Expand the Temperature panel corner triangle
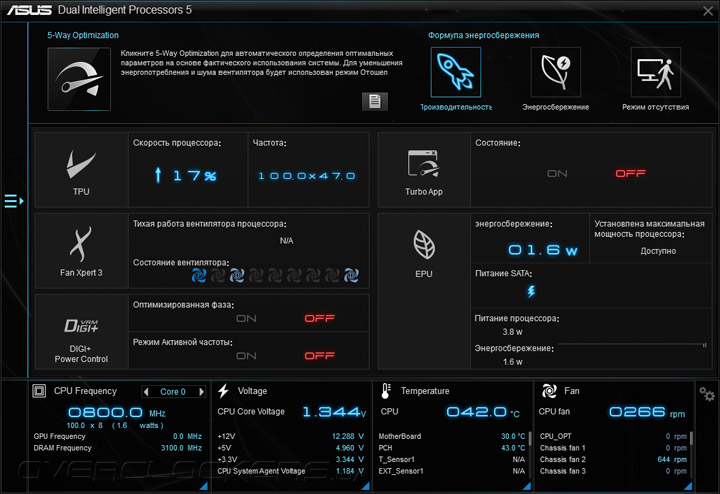The width and height of the screenshot is (720, 494). 527,486
